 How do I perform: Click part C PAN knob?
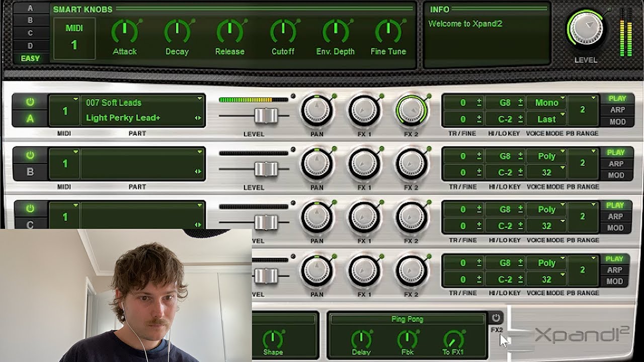tap(317, 217)
